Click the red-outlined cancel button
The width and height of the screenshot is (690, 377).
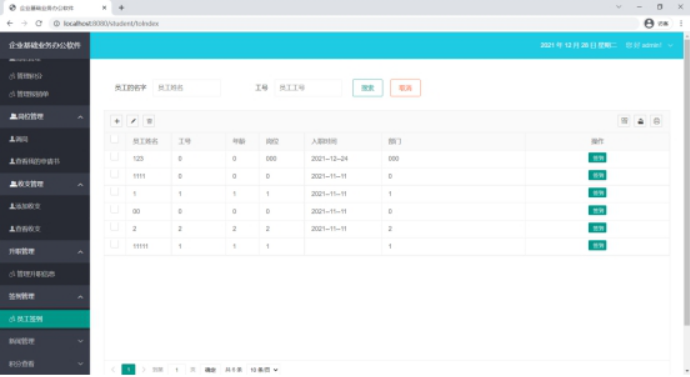click(x=405, y=88)
